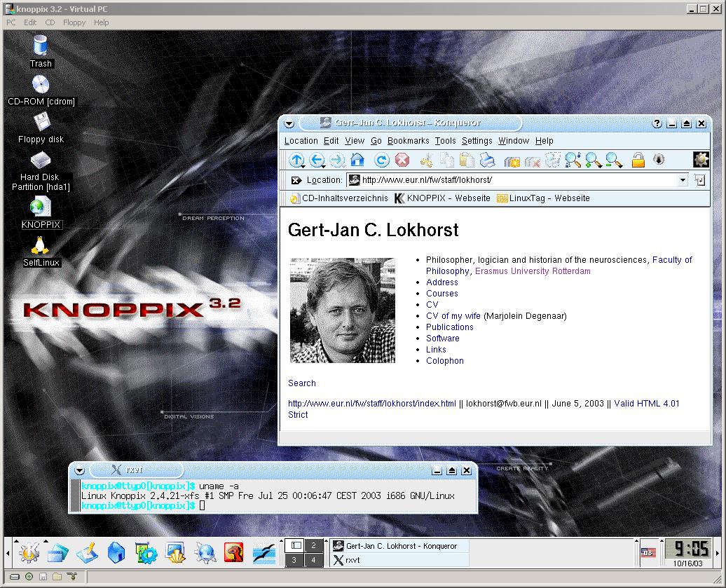Open Konqueror Location menu
Screen dimensions: 726x588
(x=301, y=141)
